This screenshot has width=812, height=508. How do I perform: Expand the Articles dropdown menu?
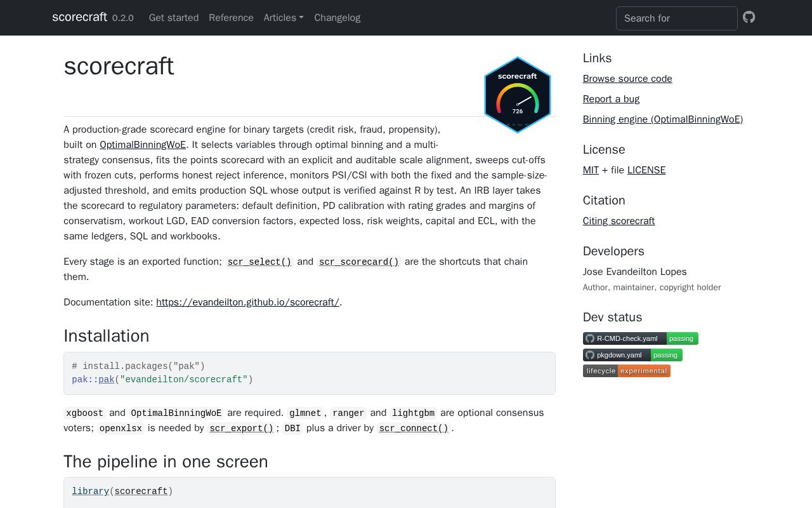[x=284, y=18]
